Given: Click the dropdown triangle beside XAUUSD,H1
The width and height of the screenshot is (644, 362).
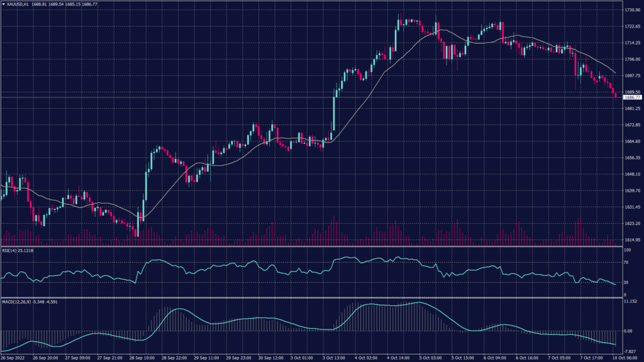Looking at the screenshot, I should point(4,4).
